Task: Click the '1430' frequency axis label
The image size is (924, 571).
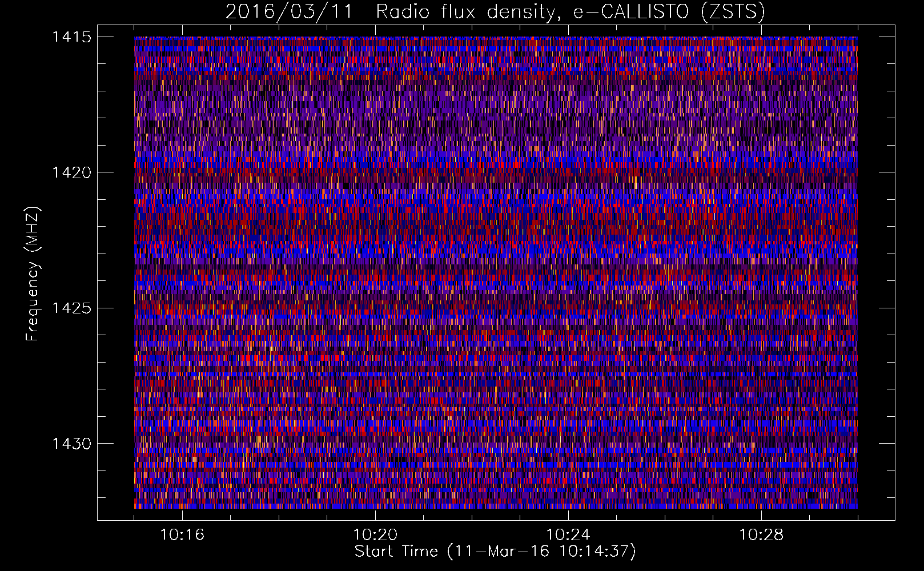Action: click(x=71, y=444)
